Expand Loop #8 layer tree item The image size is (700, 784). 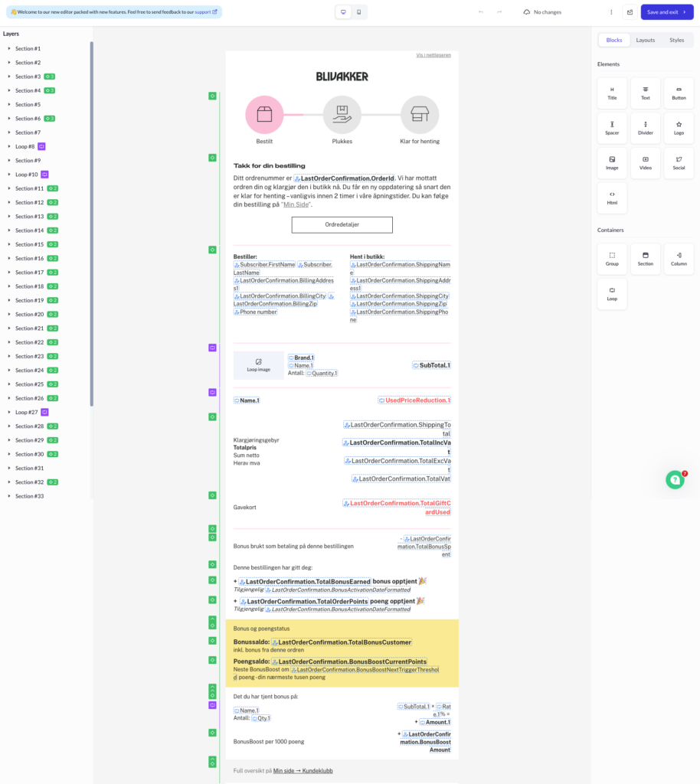[9, 146]
